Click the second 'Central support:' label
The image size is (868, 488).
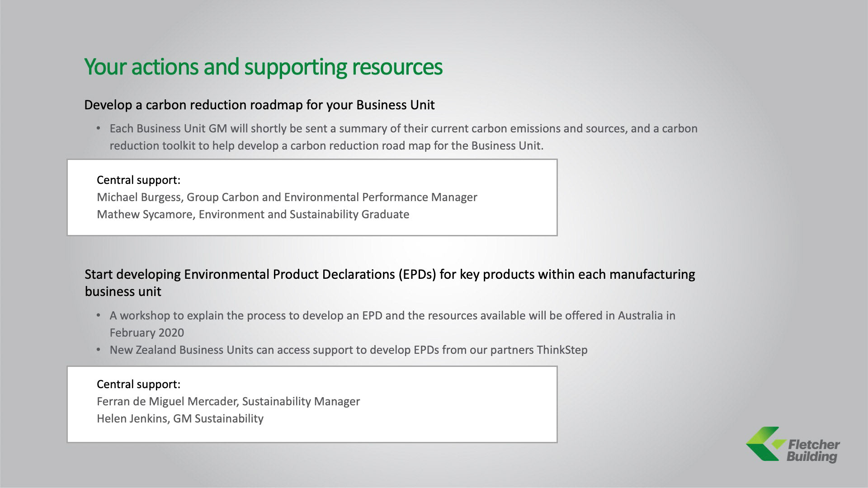click(138, 385)
